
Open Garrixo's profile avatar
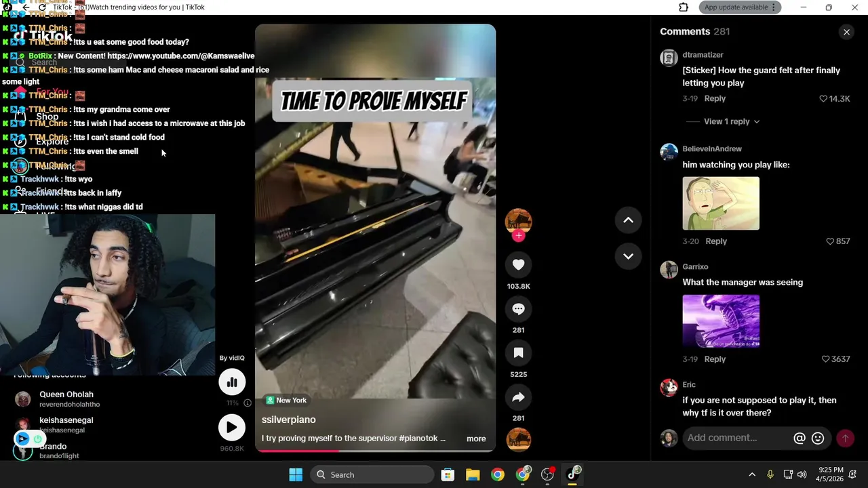tap(669, 269)
